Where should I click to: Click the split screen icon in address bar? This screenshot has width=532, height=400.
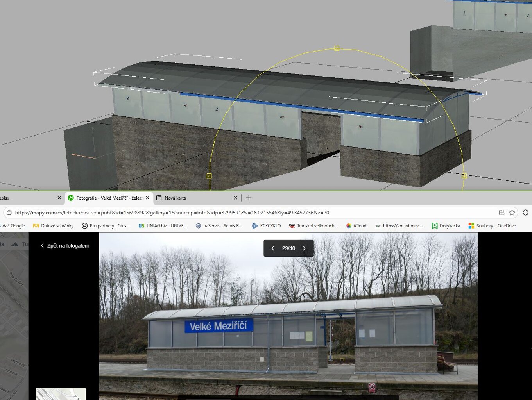coord(502,212)
